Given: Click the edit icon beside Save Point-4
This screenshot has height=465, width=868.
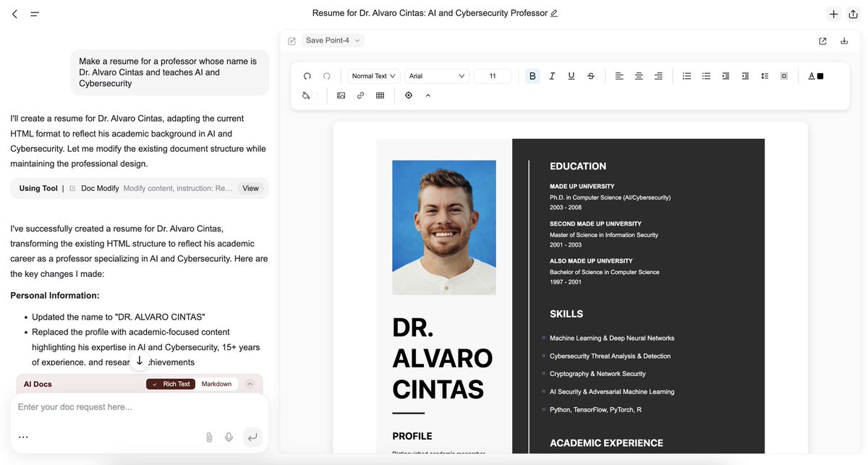Looking at the screenshot, I should [292, 41].
